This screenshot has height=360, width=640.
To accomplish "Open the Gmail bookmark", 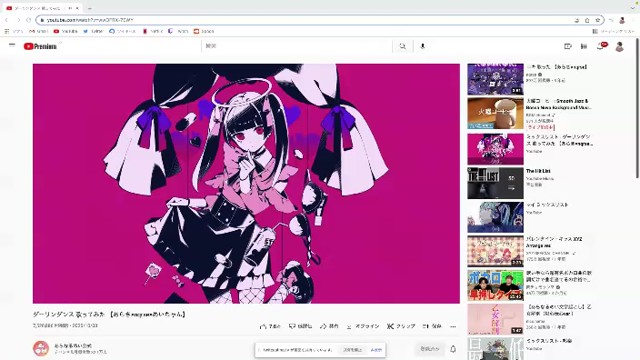I will point(39,31).
